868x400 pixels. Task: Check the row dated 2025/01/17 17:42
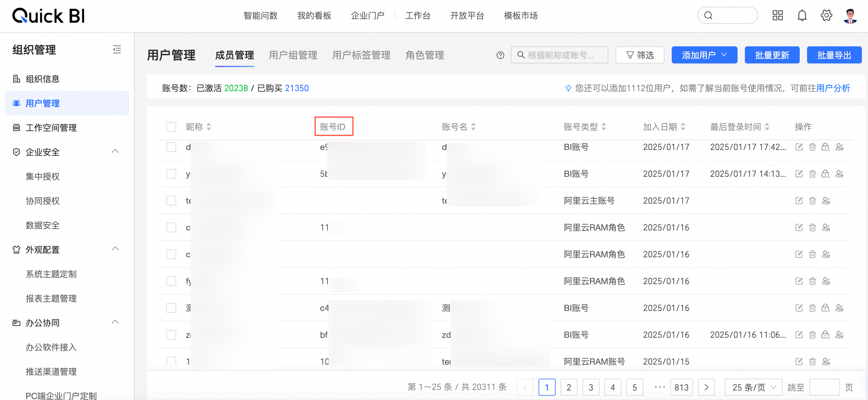coord(171,147)
